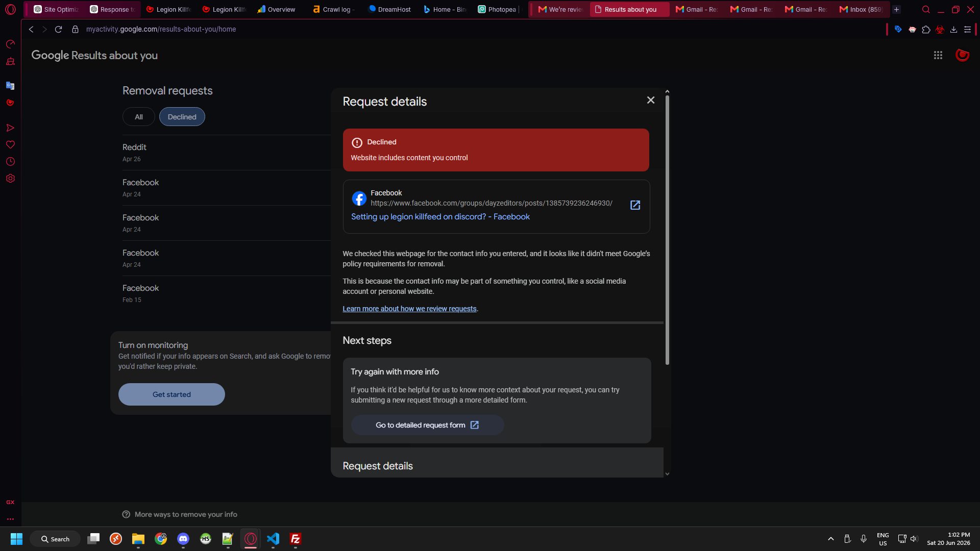The height and width of the screenshot is (551, 980).
Task: Click the red biohazard extension icon
Action: click(940, 30)
